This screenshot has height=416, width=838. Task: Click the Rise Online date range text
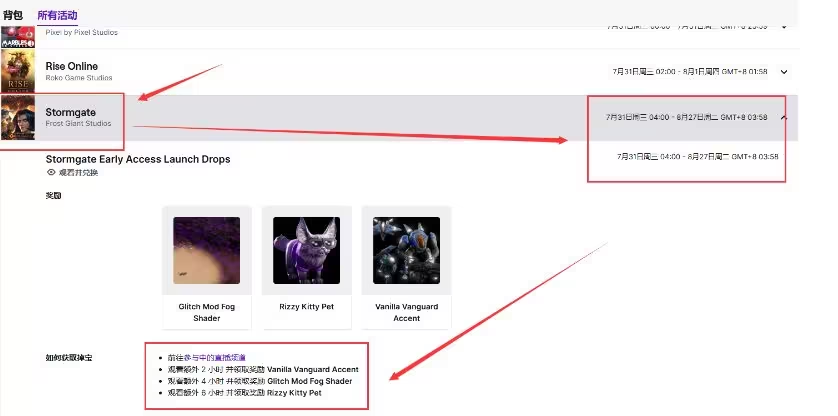click(x=690, y=72)
